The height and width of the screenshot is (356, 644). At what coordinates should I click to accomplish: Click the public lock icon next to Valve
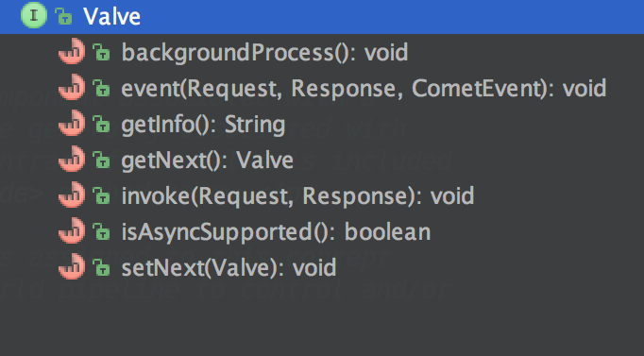pos(63,16)
